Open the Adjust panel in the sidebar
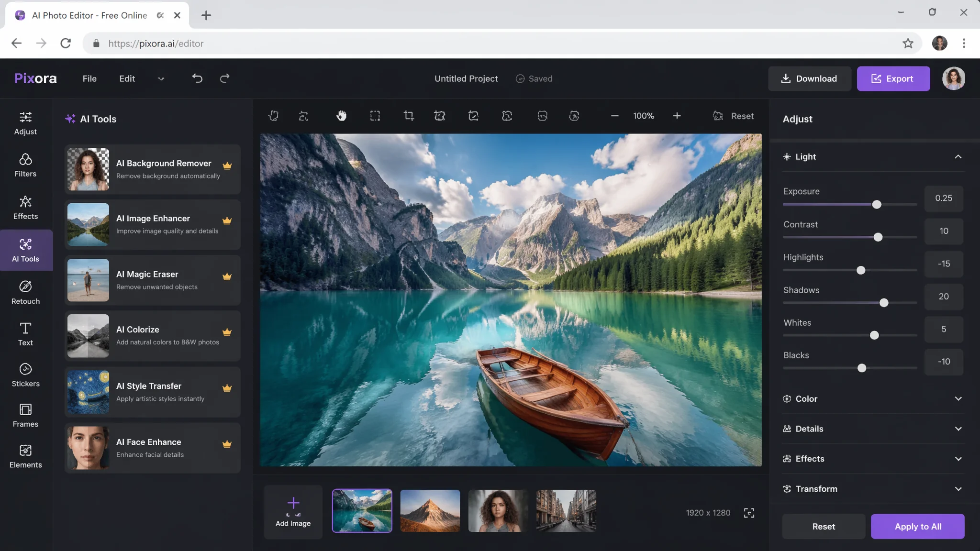Viewport: 980px width, 551px height. [x=25, y=123]
